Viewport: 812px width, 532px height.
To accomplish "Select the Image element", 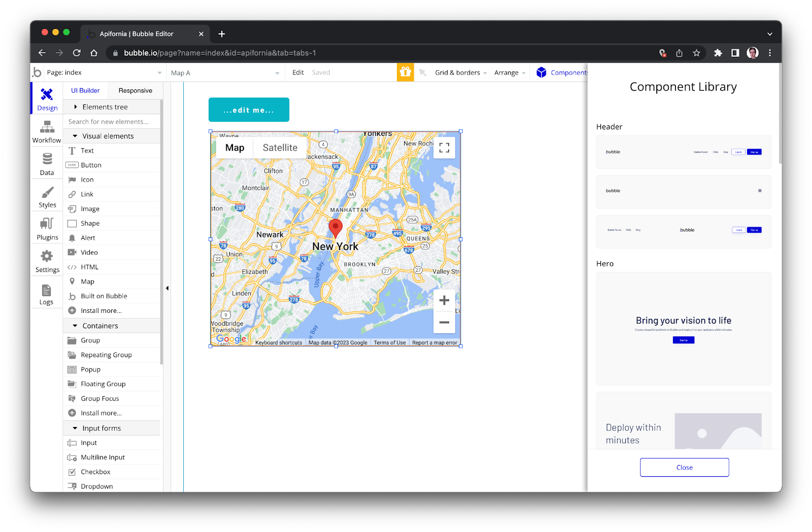I will pos(112,209).
